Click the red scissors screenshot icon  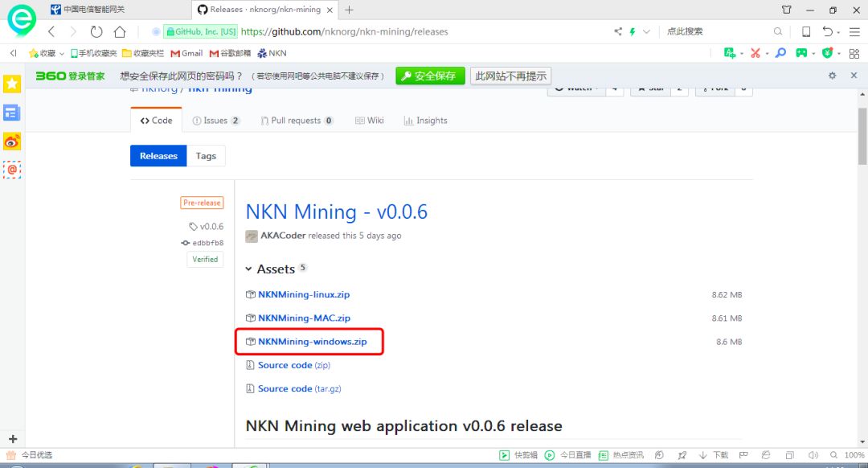click(755, 52)
